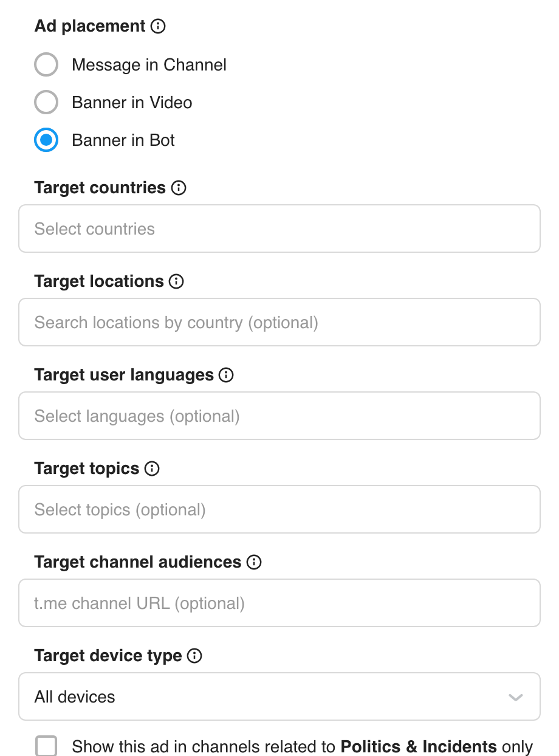Viewport: 559px width, 756px height.
Task: Select the Message in Channel radio button
Action: (46, 64)
